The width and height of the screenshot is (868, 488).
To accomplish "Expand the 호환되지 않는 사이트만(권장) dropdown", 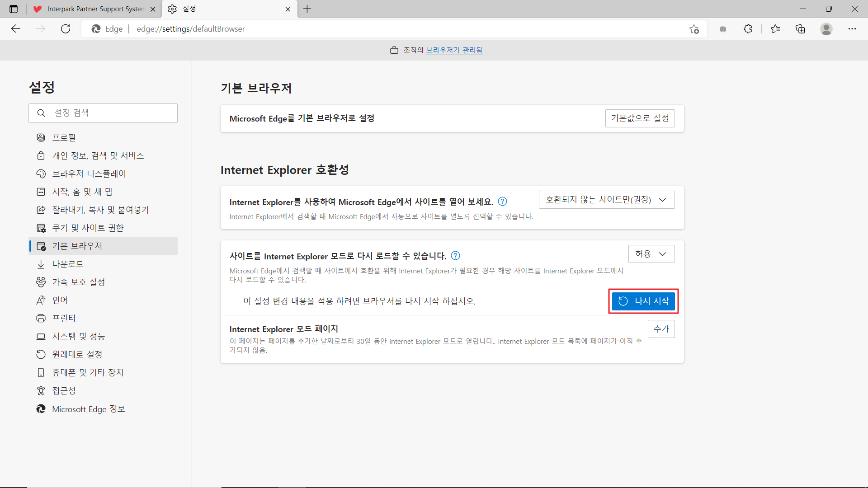I will pyautogui.click(x=606, y=200).
